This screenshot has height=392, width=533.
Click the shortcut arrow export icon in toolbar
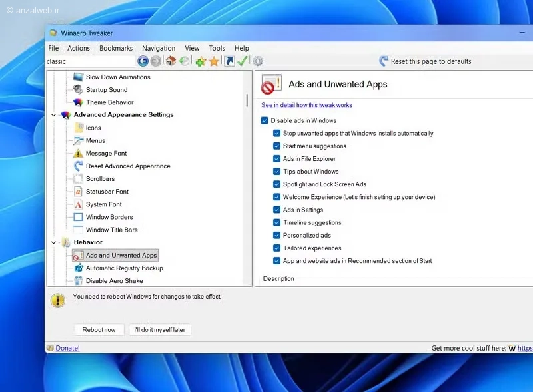click(229, 61)
